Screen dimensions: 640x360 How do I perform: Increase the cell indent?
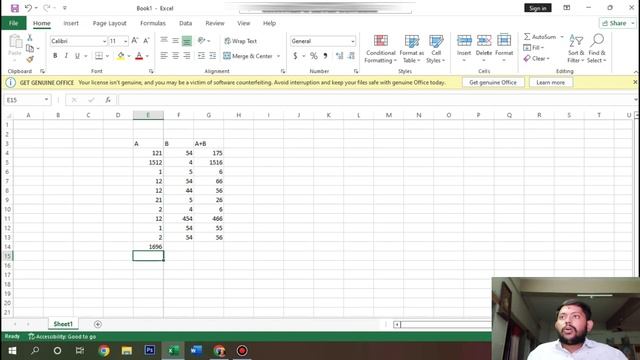(x=213, y=56)
